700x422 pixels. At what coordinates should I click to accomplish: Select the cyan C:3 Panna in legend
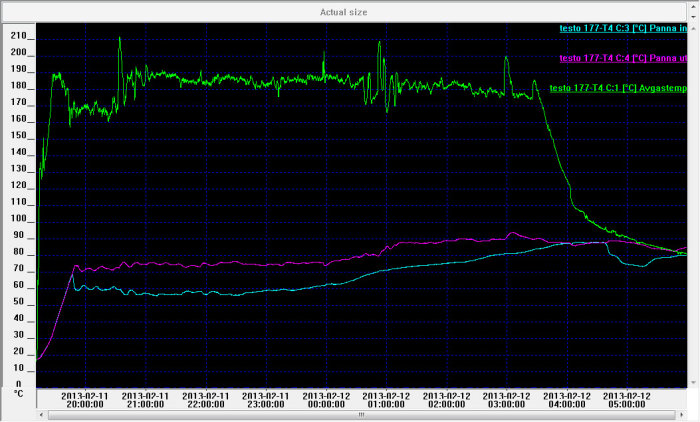pos(623,28)
